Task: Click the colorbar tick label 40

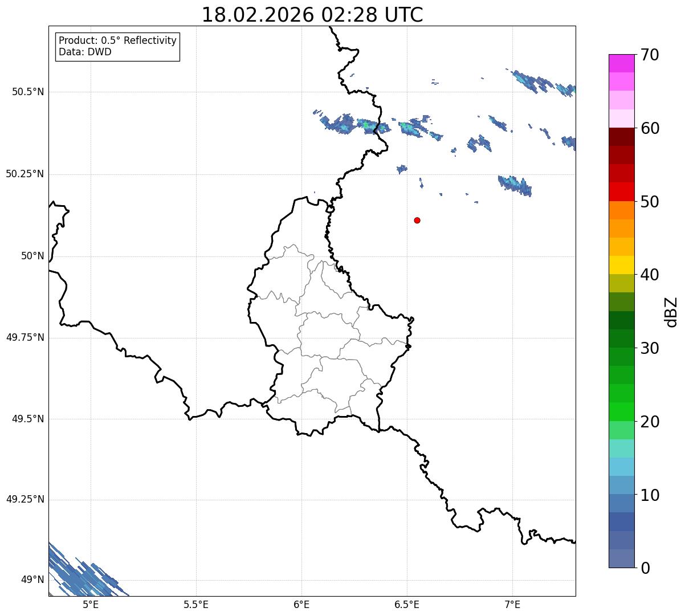Action: pyautogui.click(x=650, y=275)
